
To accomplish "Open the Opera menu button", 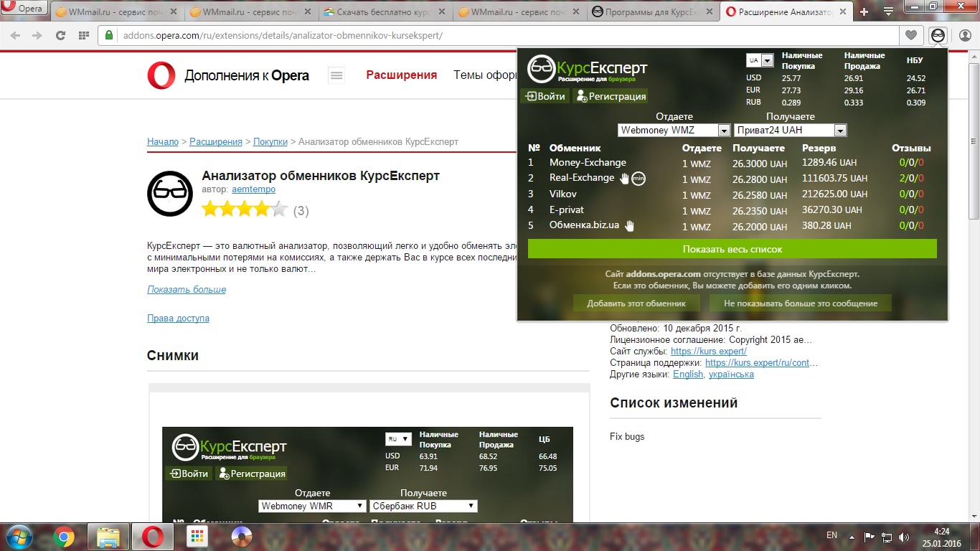I will click(24, 9).
